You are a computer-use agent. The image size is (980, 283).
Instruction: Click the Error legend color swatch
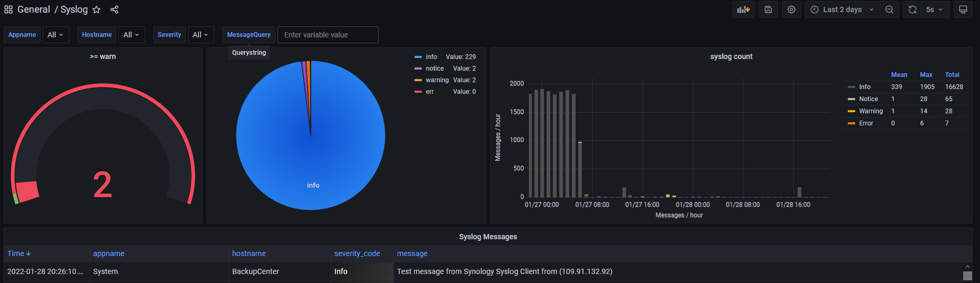tap(851, 123)
